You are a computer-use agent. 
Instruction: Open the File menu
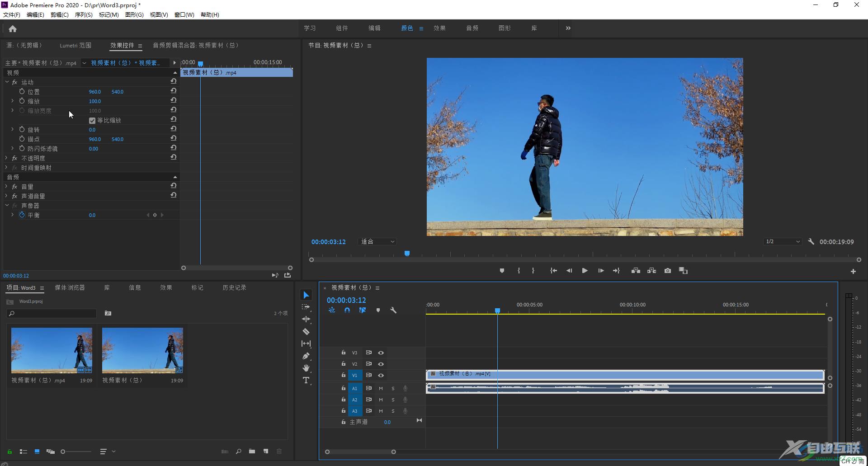tap(12, 15)
